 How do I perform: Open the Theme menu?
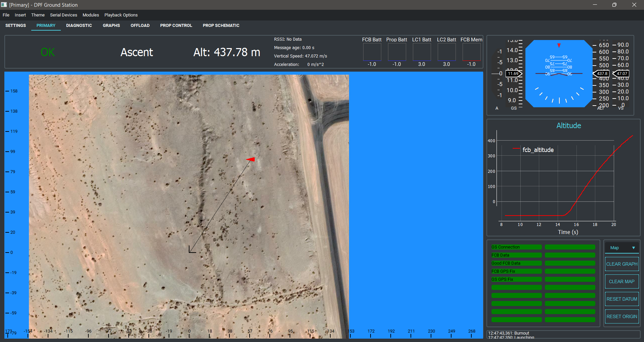point(38,15)
